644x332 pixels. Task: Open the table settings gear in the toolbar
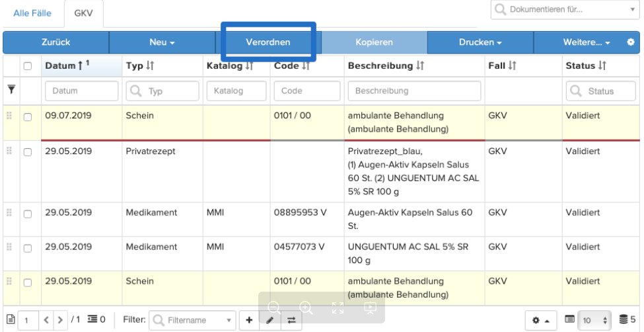tap(630, 42)
